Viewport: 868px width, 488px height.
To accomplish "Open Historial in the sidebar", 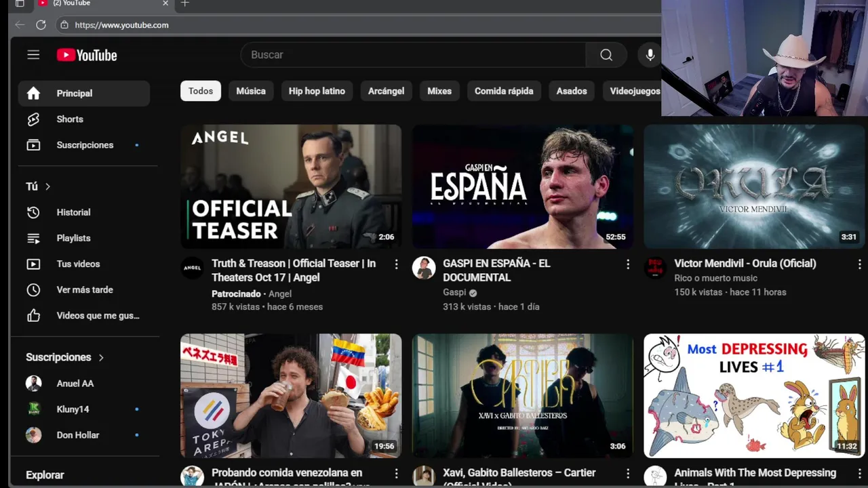I will pyautogui.click(x=84, y=212).
